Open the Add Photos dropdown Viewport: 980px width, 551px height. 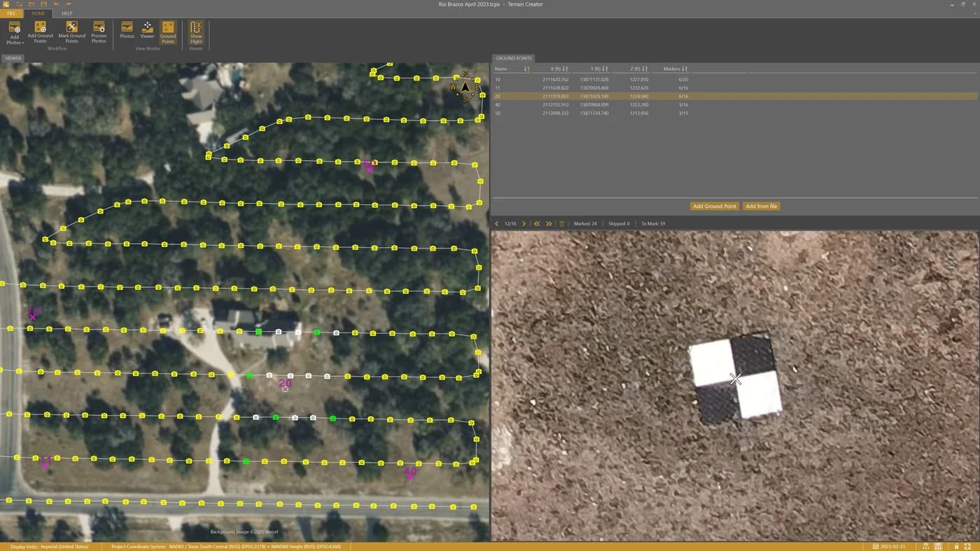pyautogui.click(x=14, y=33)
